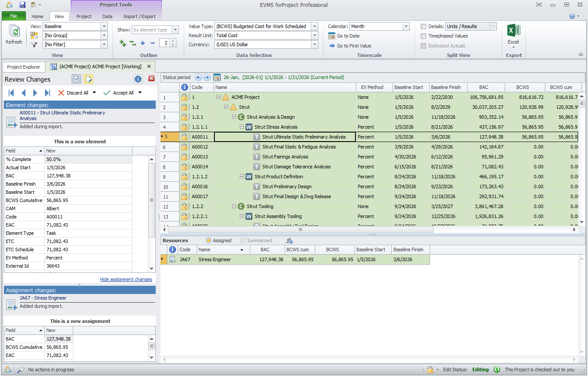Collapse the Strut Tooling tree node
This screenshot has height=376, width=588.
click(234, 206)
